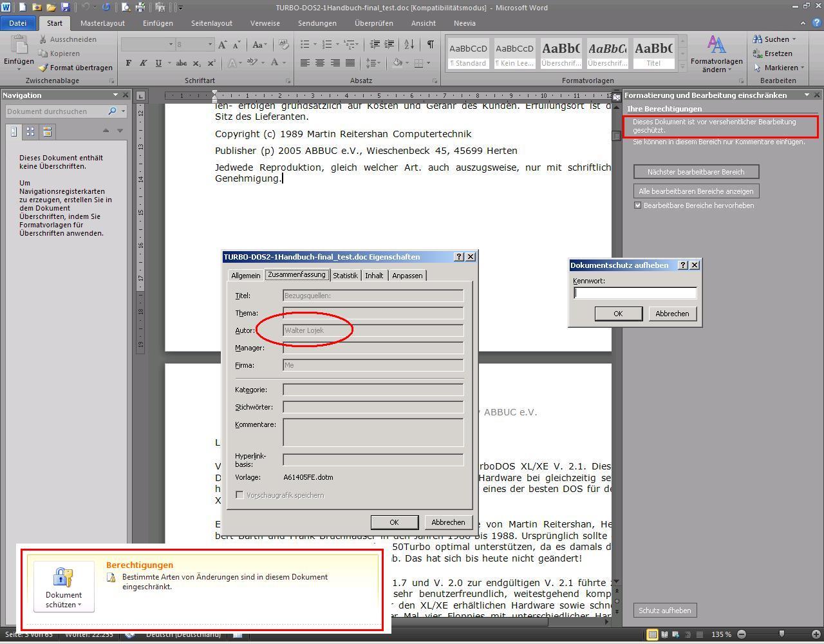This screenshot has height=644, width=824.
Task: Click the zoom out minus icon in status bar
Action: point(742,634)
